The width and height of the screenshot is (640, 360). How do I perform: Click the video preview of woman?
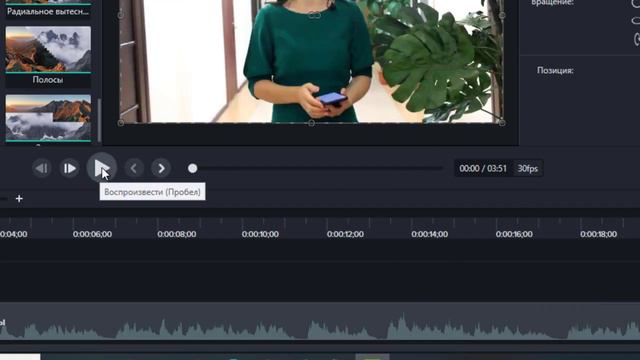tap(311, 61)
